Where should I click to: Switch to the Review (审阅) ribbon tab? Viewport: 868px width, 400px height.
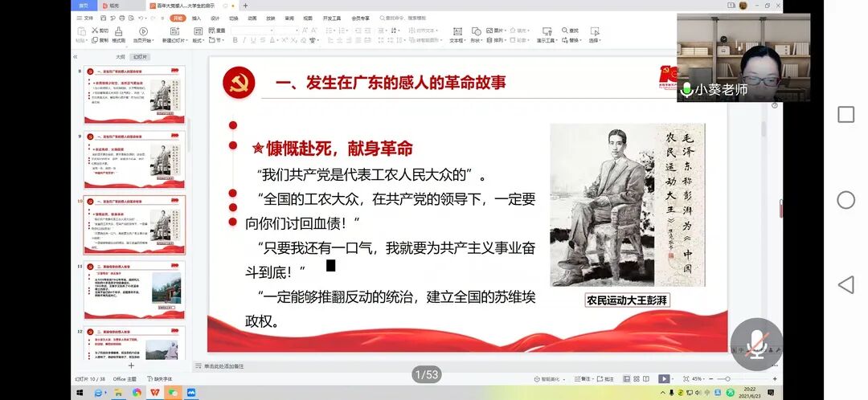tap(289, 18)
